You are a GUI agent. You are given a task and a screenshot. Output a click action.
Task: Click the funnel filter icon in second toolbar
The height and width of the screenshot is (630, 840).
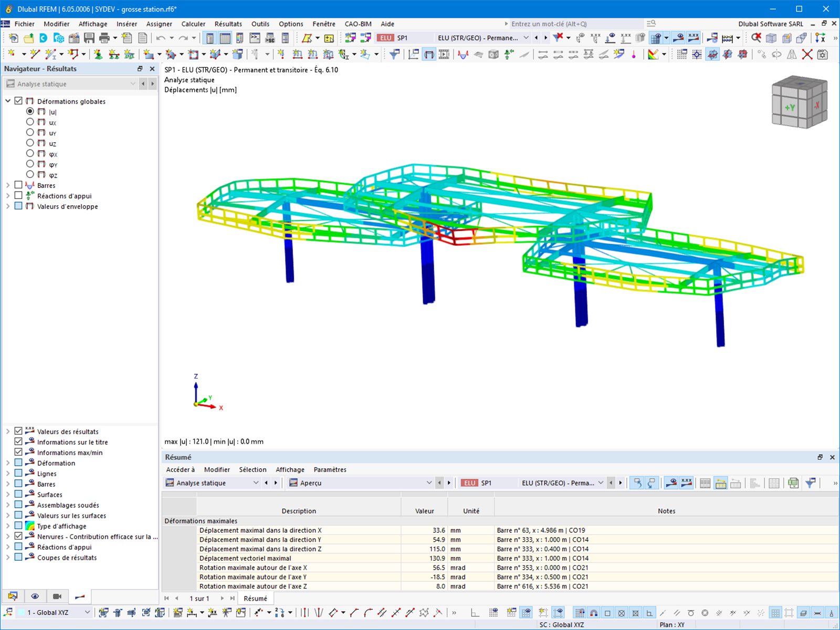tap(394, 54)
